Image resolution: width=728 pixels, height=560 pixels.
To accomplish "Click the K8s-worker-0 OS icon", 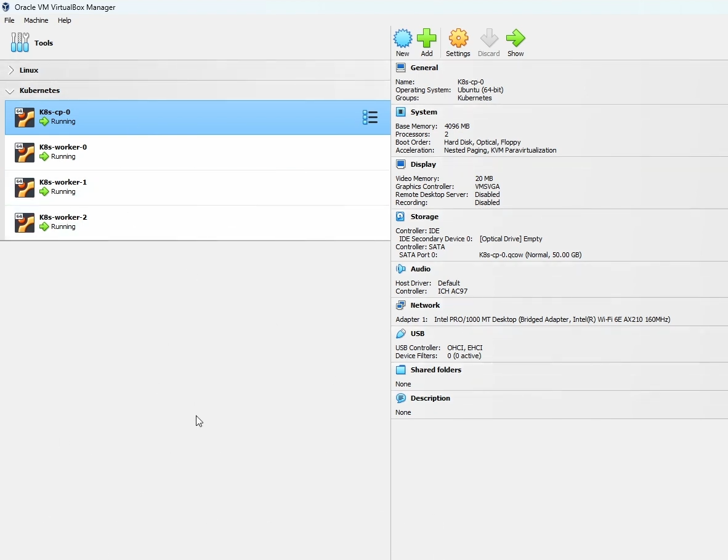I will 25,153.
